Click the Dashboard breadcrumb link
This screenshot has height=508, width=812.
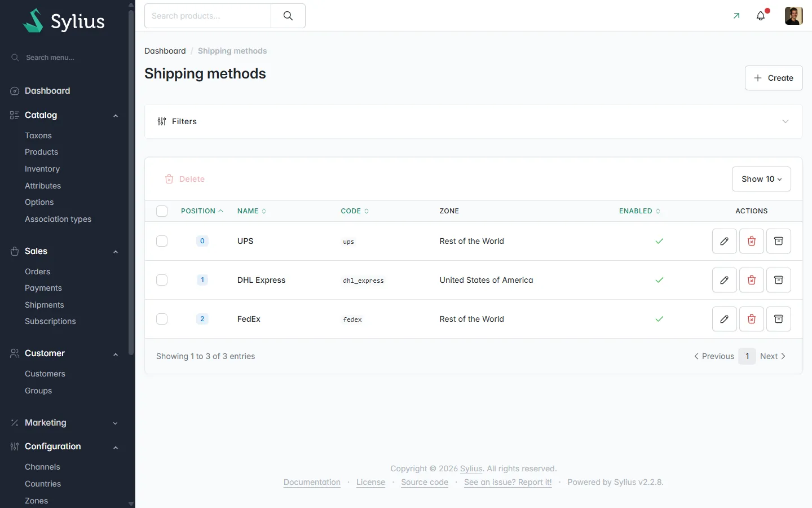pyautogui.click(x=165, y=51)
